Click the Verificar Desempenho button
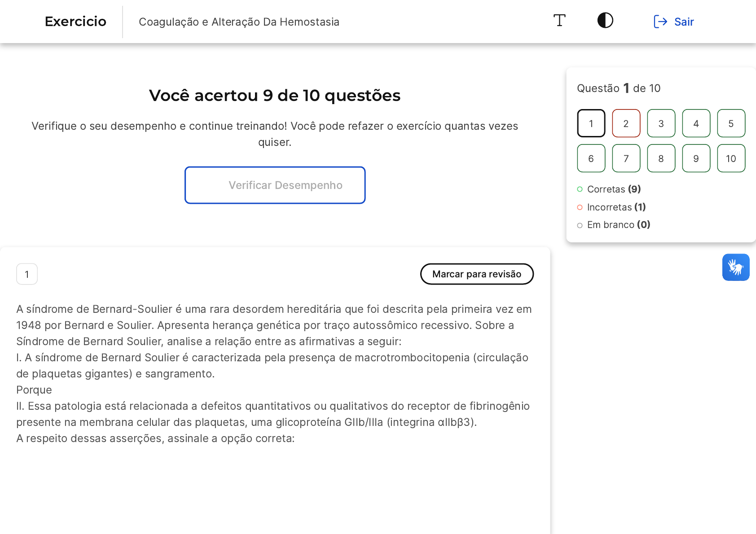The height and width of the screenshot is (534, 756). (275, 185)
